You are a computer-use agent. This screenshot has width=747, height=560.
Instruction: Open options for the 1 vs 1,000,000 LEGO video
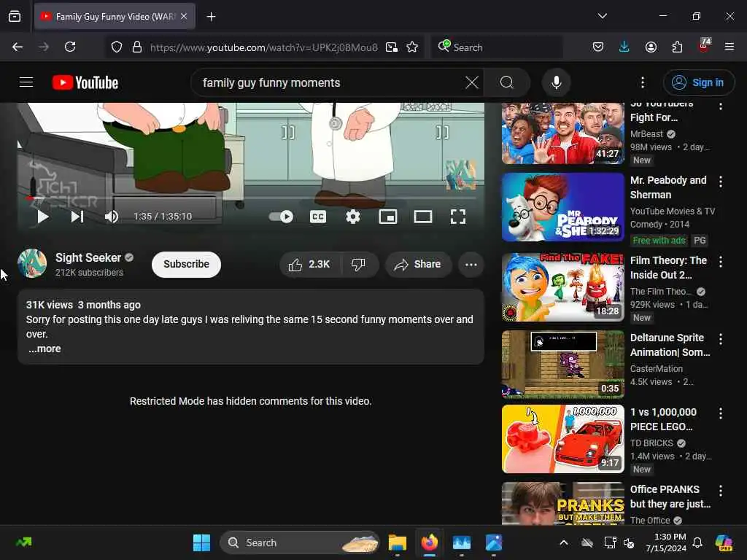point(720,413)
